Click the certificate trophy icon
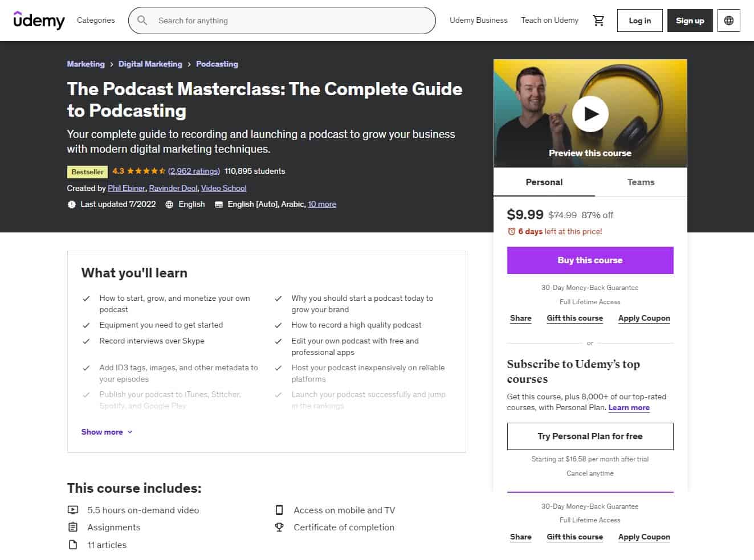Viewport: 754px width, 560px height. click(x=279, y=527)
